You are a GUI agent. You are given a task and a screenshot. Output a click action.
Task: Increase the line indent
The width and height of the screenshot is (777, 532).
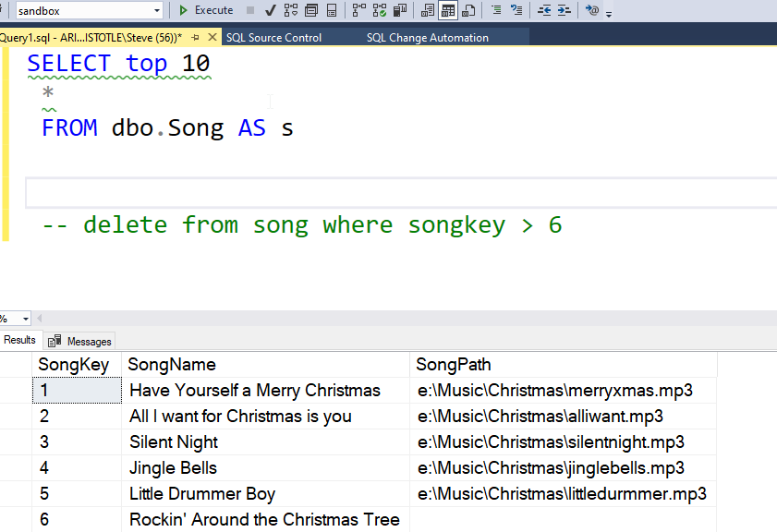pos(564,10)
